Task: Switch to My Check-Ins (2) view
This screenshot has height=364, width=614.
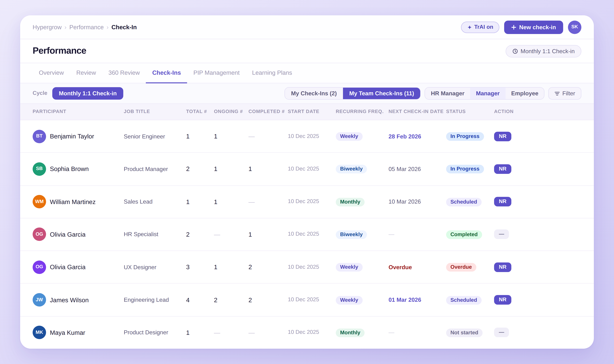Action: [314, 93]
